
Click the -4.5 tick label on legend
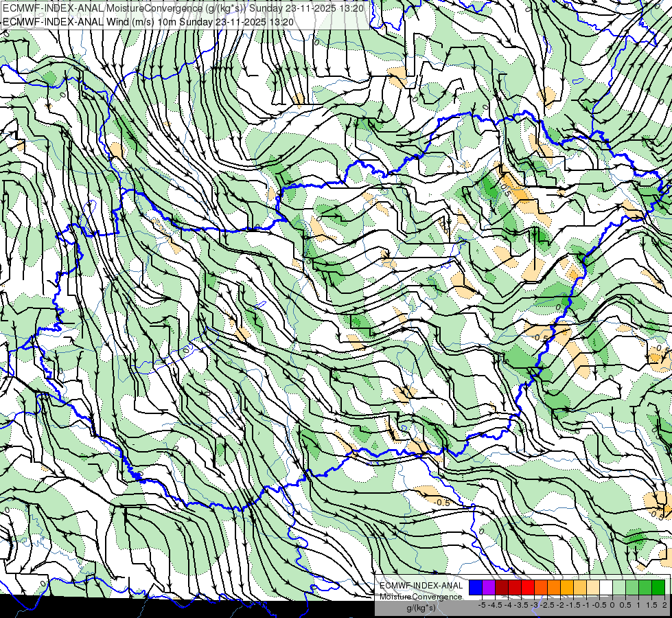tap(495, 605)
